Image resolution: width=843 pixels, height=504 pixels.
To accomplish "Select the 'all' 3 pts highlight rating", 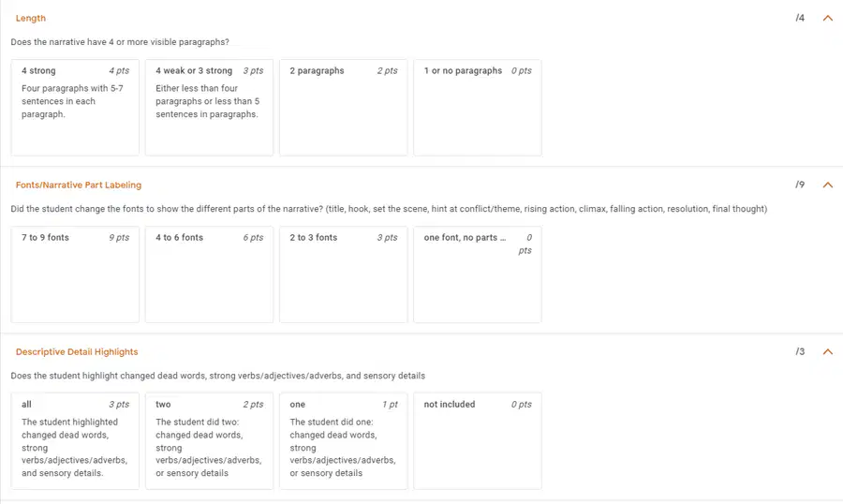I will click(75, 441).
